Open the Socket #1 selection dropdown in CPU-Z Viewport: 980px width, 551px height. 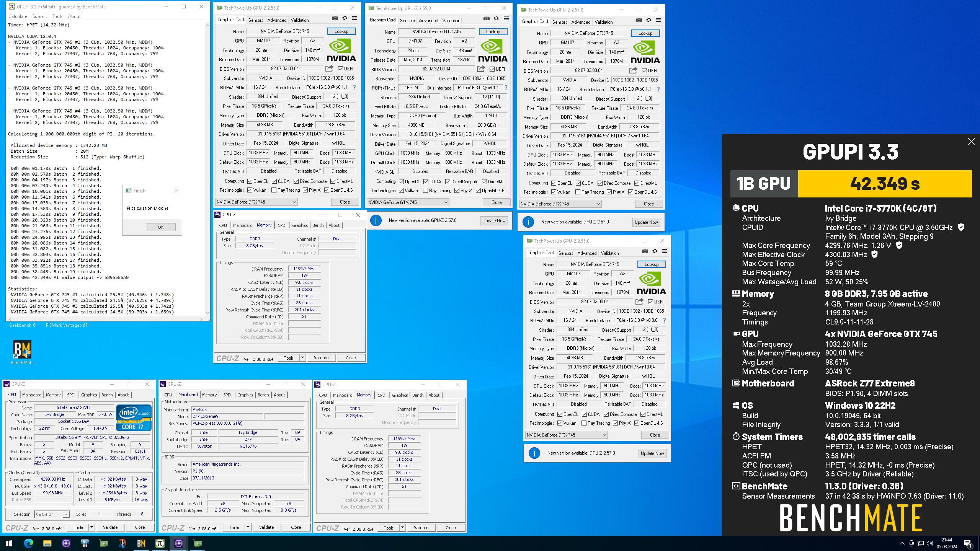click(x=52, y=515)
